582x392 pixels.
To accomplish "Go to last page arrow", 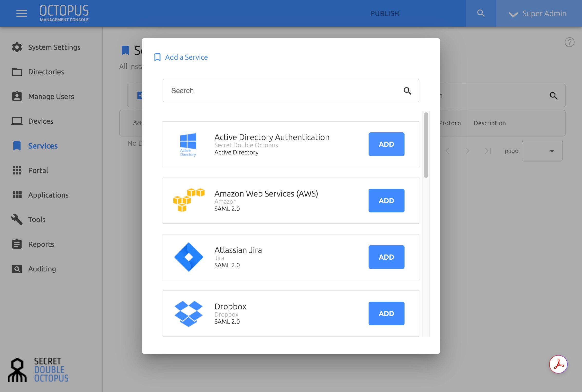I will click(488, 151).
